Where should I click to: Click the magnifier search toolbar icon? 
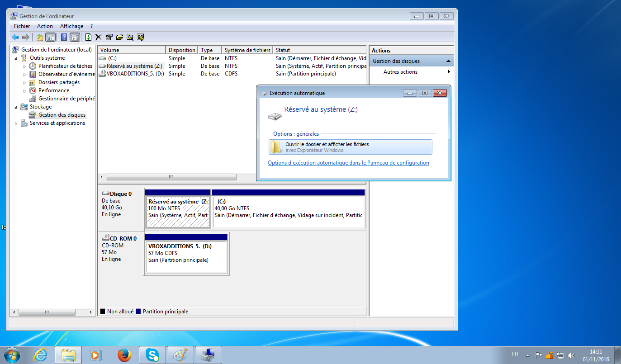coord(130,37)
